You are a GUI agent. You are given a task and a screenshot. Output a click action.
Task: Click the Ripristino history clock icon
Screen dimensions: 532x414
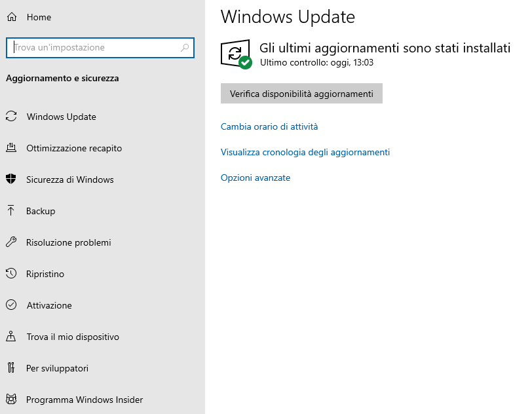tap(11, 274)
